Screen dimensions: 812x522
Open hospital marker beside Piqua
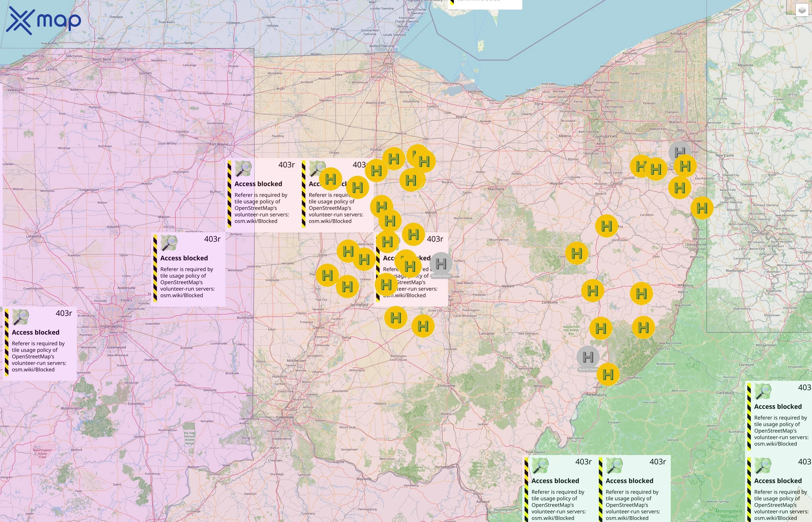tap(327, 275)
